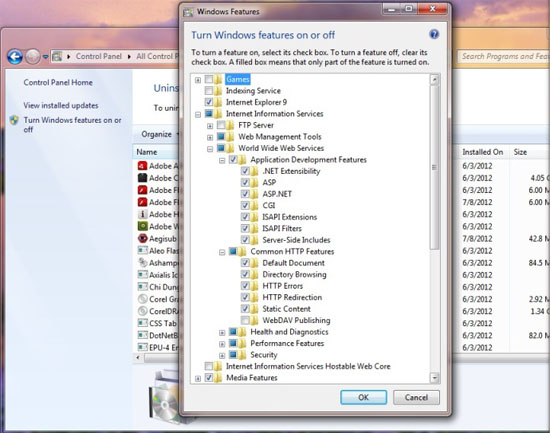
Task: Click the programs list horizontal scroll left arrow
Action: (138, 358)
